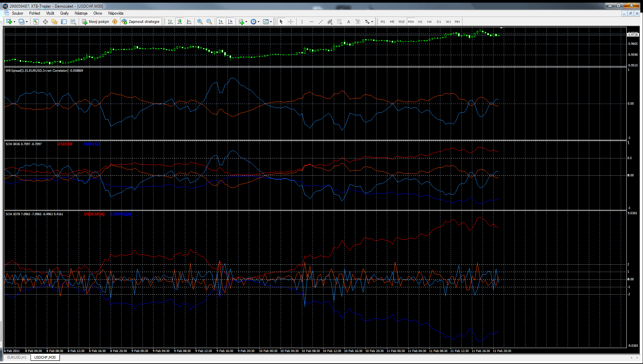Expand the Arrows tool dropdown arrow
This screenshot has width=643, height=364.
pyautogui.click(x=372, y=22)
